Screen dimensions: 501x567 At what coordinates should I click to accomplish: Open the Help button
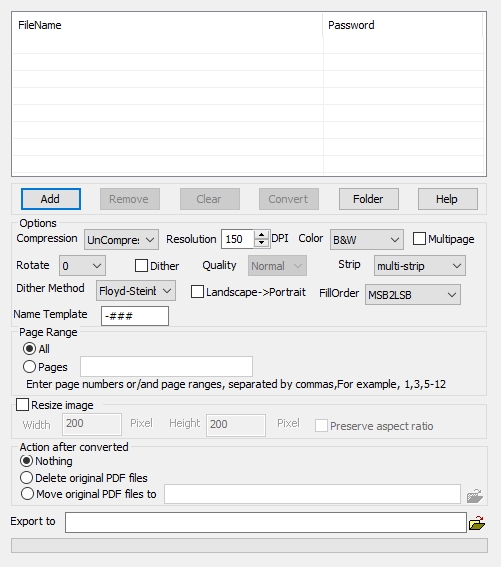448,199
